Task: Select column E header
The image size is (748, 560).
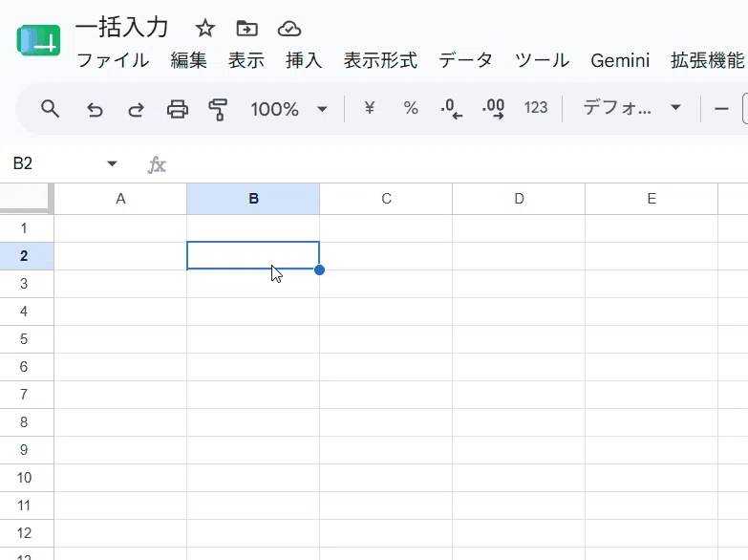Action: pyautogui.click(x=652, y=199)
